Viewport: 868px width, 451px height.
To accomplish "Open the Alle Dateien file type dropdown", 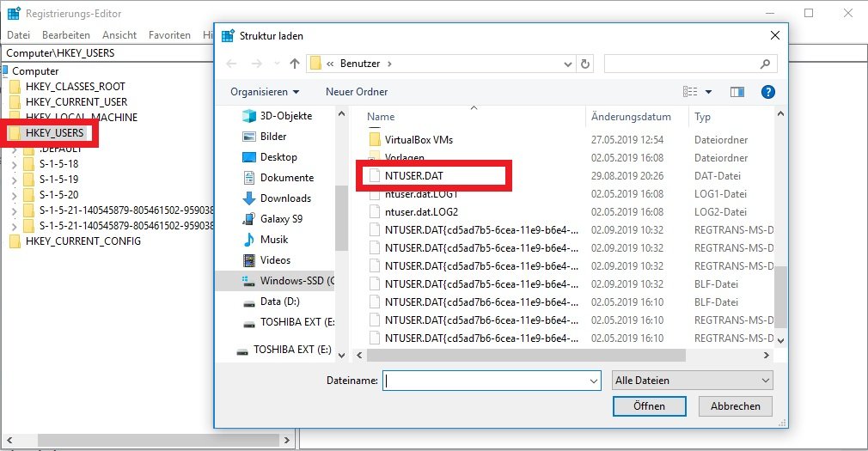I will click(693, 381).
